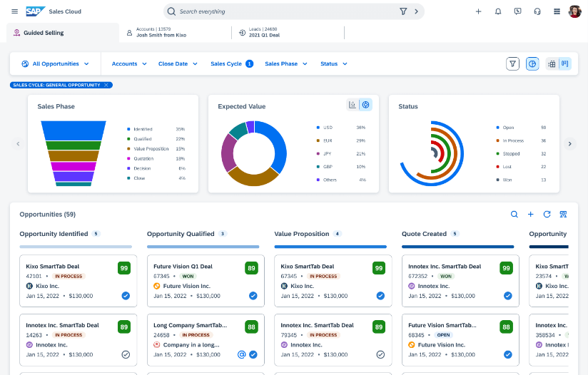The image size is (588, 375).
Task: Open the hamburger navigation menu
Action: click(x=14, y=11)
